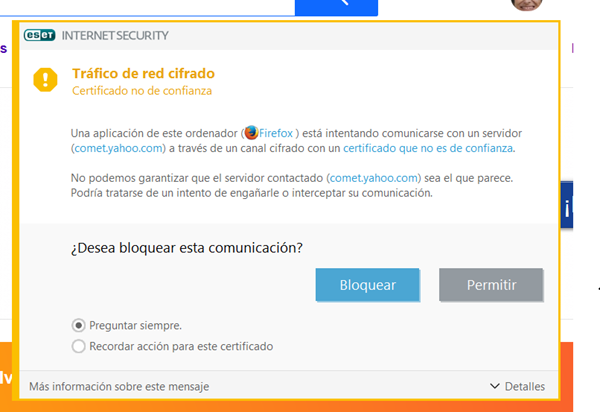Click the blue search button behind dialog

coord(336,7)
